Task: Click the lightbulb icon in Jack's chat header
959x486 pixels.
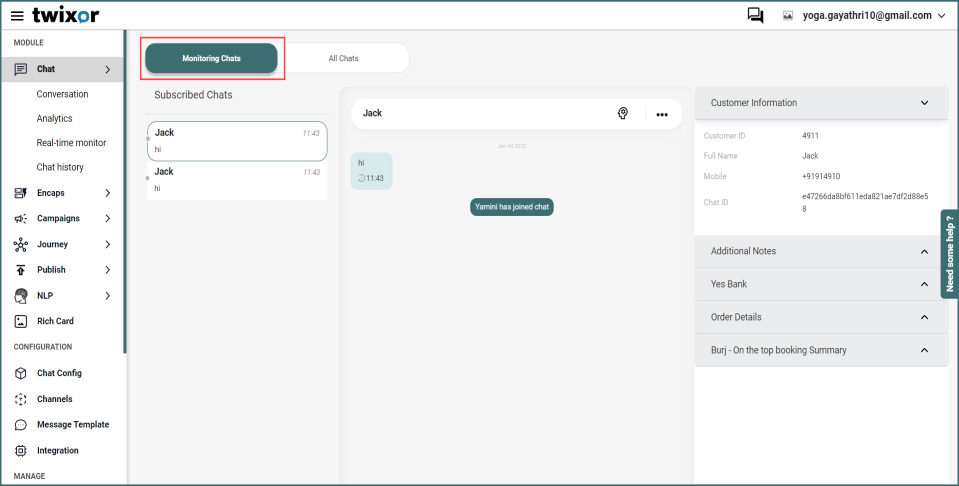Action: pos(623,114)
